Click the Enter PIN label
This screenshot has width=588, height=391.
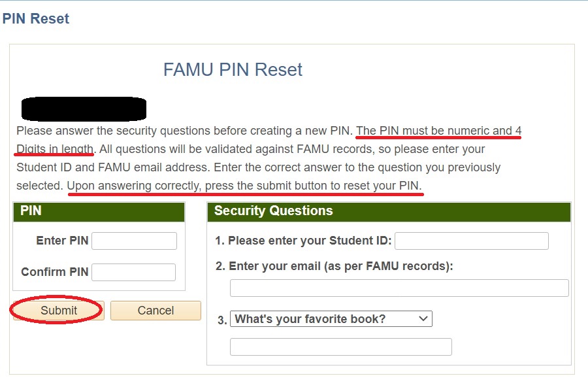pos(62,241)
